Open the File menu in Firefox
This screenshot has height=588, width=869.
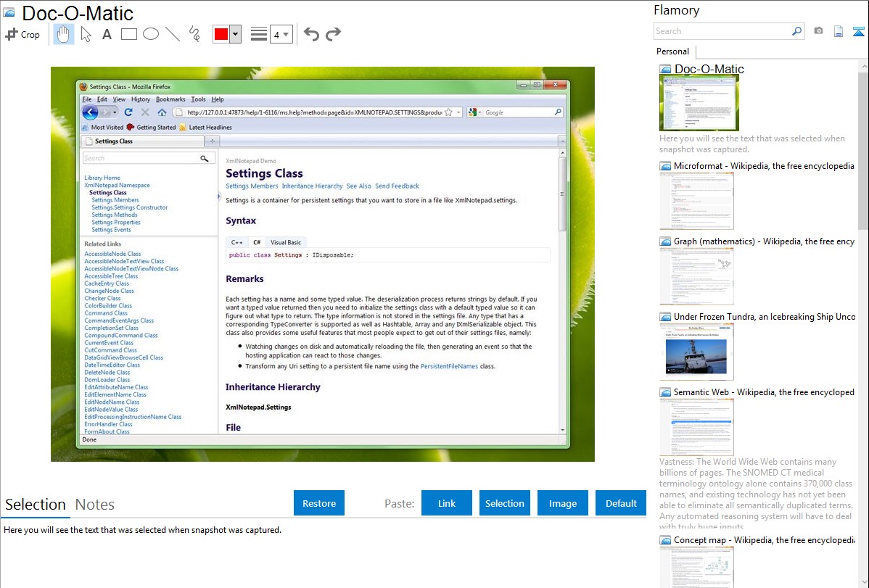click(87, 99)
